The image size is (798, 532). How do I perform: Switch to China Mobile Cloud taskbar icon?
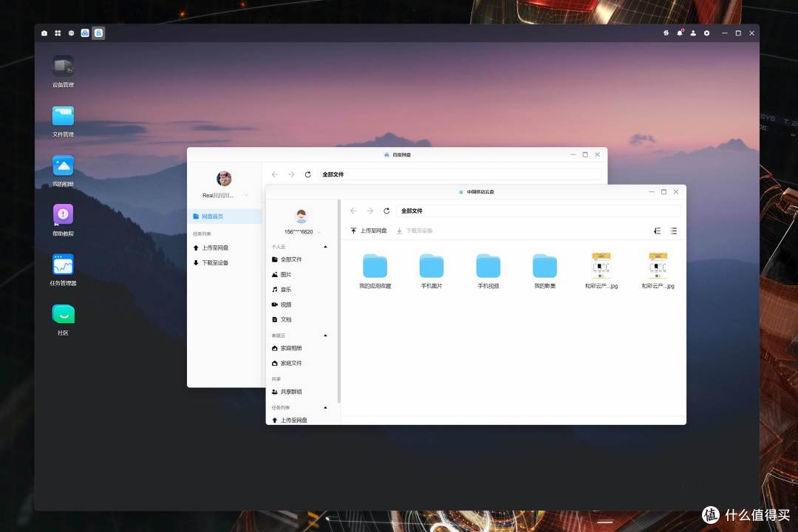99,33
